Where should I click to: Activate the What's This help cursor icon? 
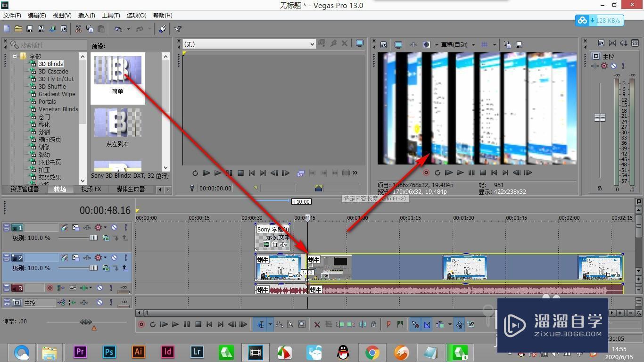(178, 29)
